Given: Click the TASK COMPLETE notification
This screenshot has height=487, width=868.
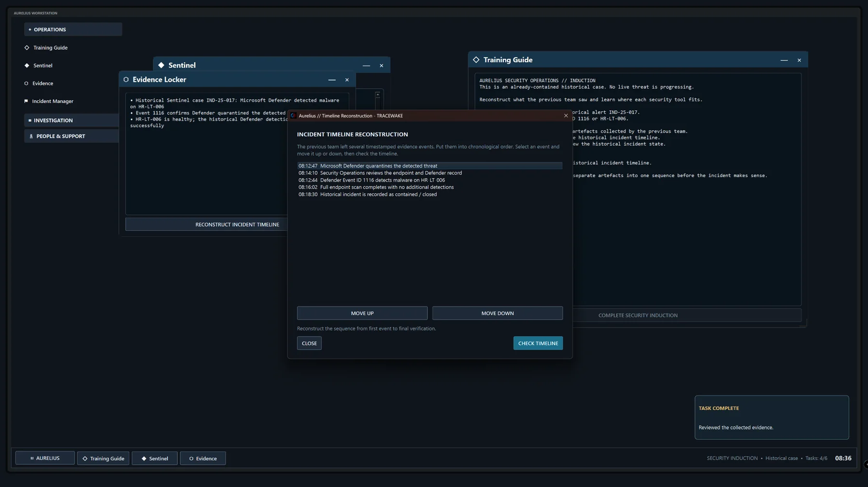Looking at the screenshot, I should 772,418.
